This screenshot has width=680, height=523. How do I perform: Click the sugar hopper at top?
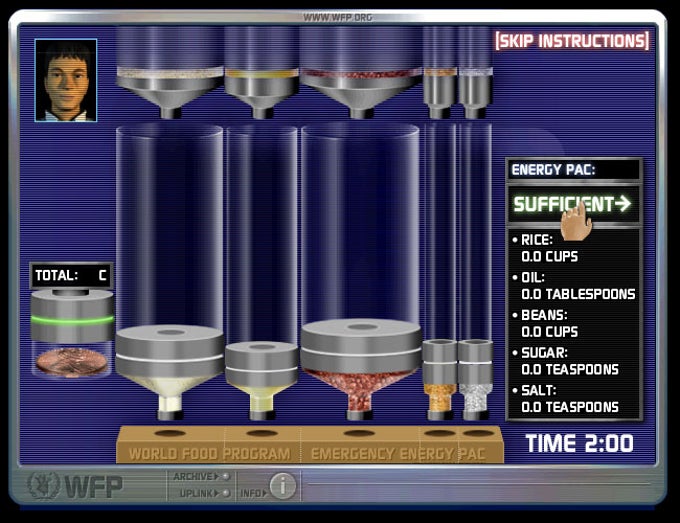click(440, 93)
